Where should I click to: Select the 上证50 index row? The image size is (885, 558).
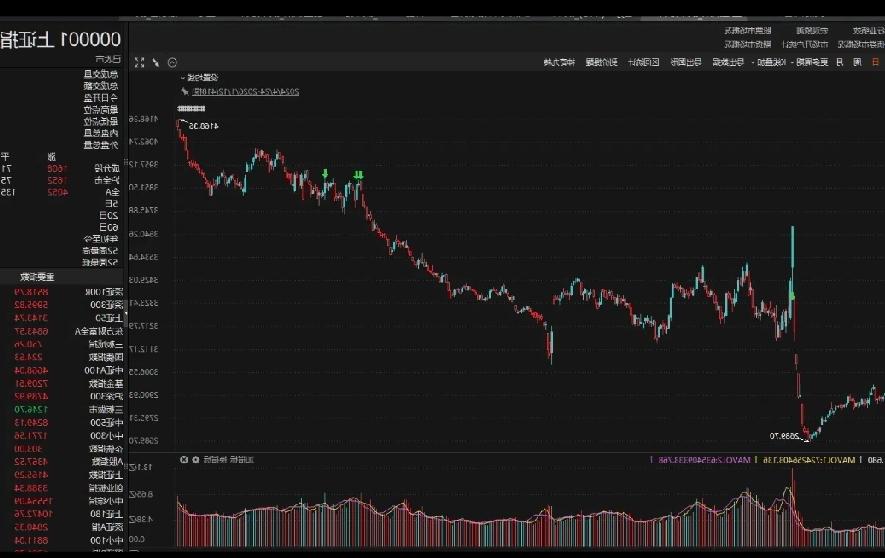coord(62,318)
